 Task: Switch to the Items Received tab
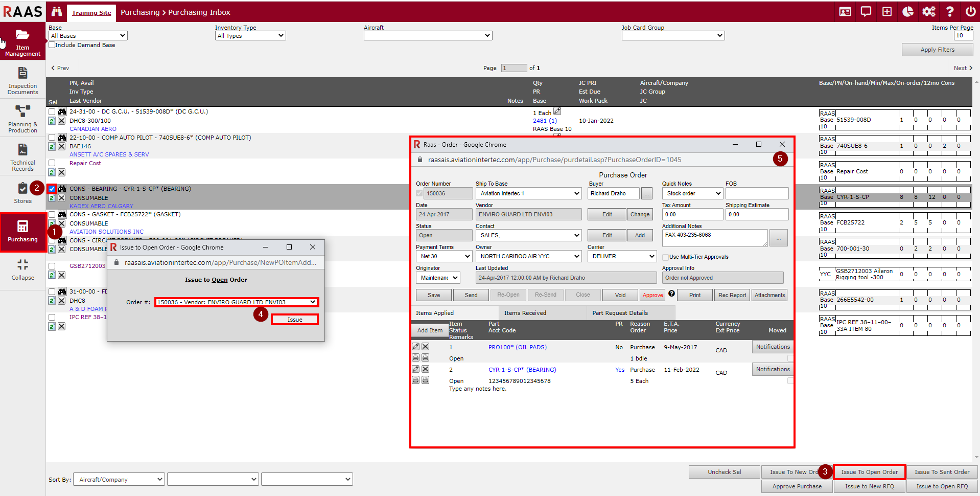pos(525,313)
